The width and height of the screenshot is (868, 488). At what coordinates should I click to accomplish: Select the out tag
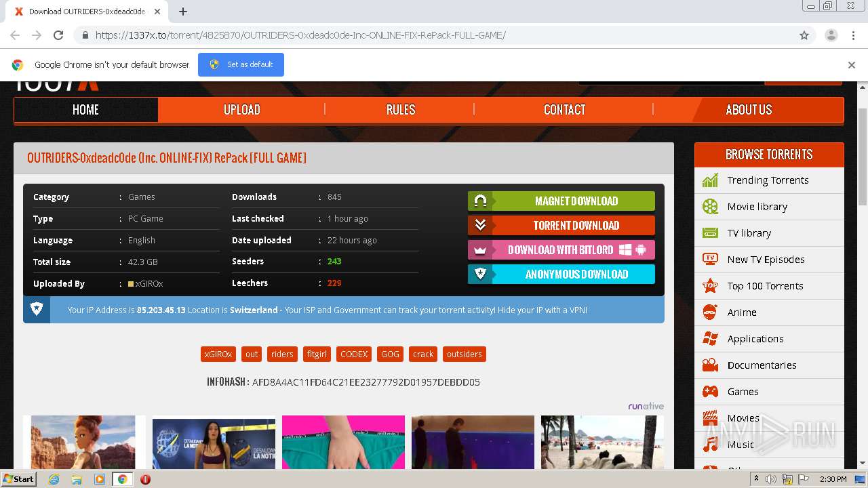coord(252,354)
